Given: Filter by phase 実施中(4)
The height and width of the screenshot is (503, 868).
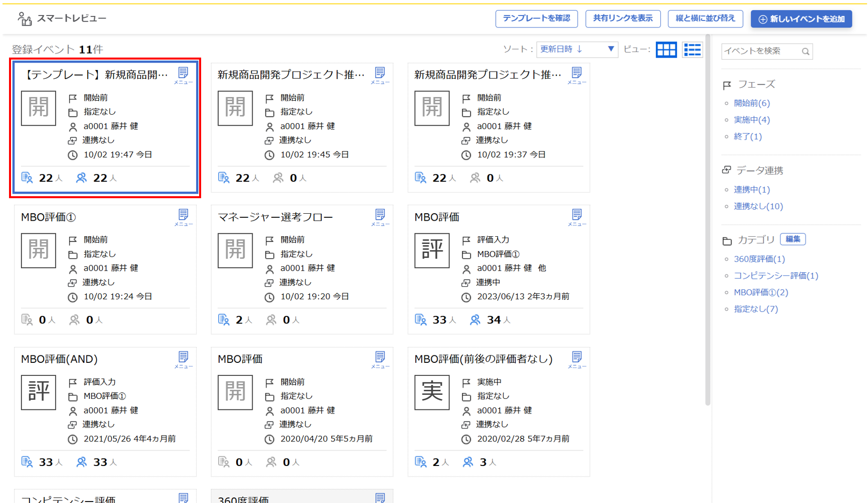Looking at the screenshot, I should (751, 120).
